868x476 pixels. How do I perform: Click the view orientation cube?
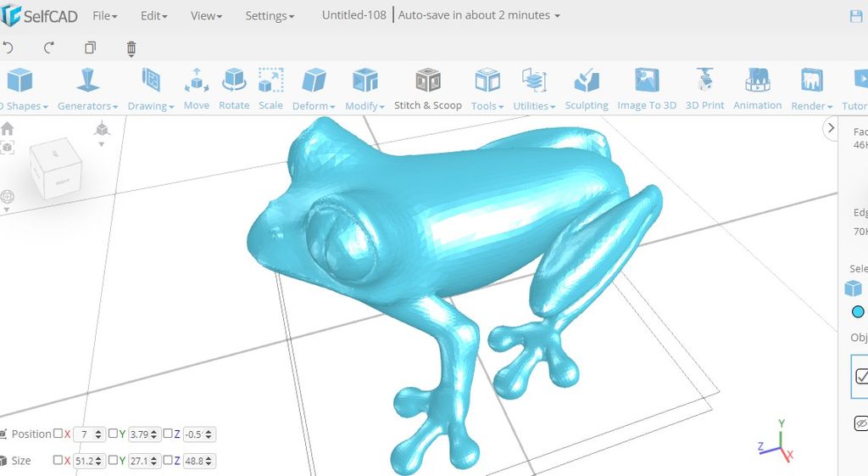tap(56, 167)
